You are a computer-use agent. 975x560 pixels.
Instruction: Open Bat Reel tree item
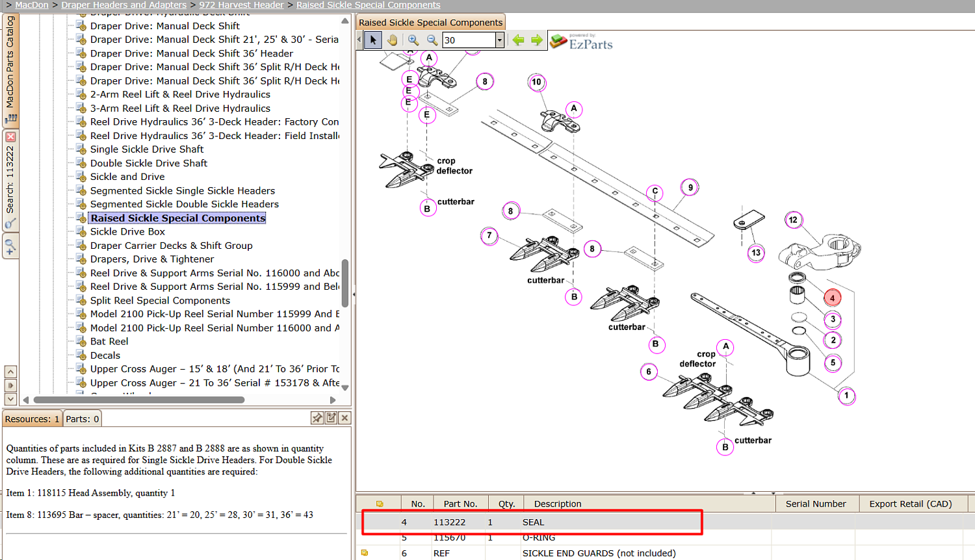pos(109,341)
